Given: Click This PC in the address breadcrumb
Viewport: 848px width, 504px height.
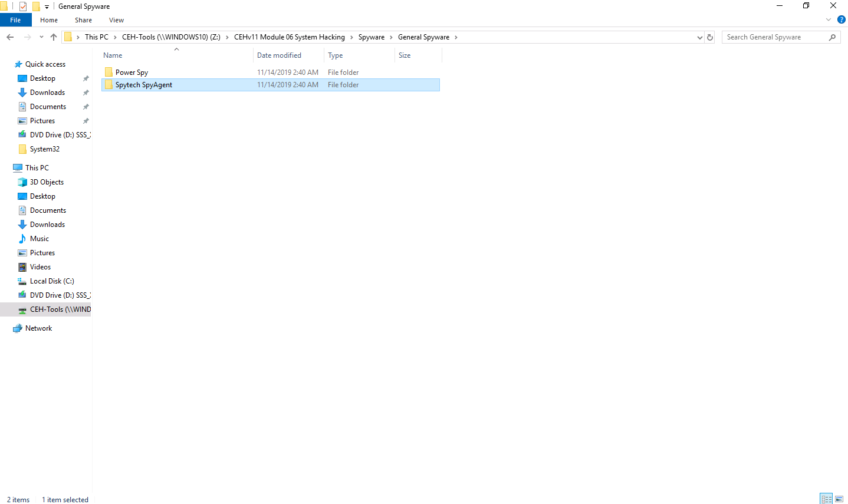Looking at the screenshot, I should point(97,37).
